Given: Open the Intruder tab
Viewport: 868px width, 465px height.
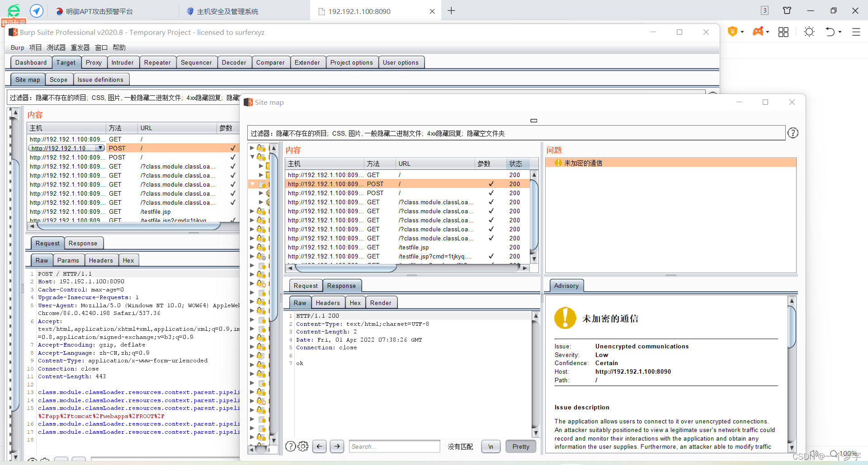Looking at the screenshot, I should pos(123,62).
